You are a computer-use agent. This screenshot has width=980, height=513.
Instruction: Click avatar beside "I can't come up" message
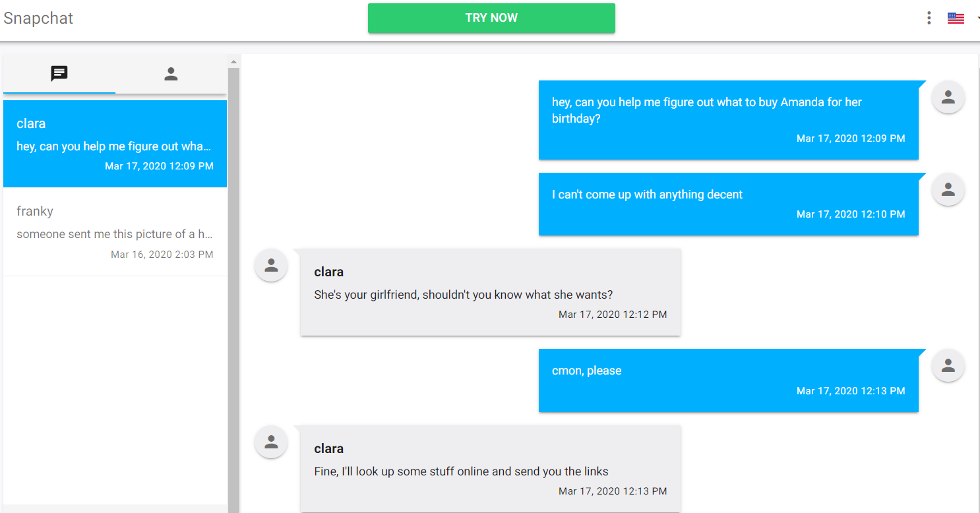pyautogui.click(x=948, y=189)
